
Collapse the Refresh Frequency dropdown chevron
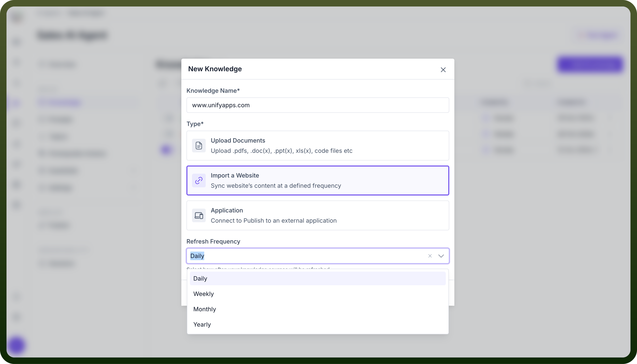(441, 256)
